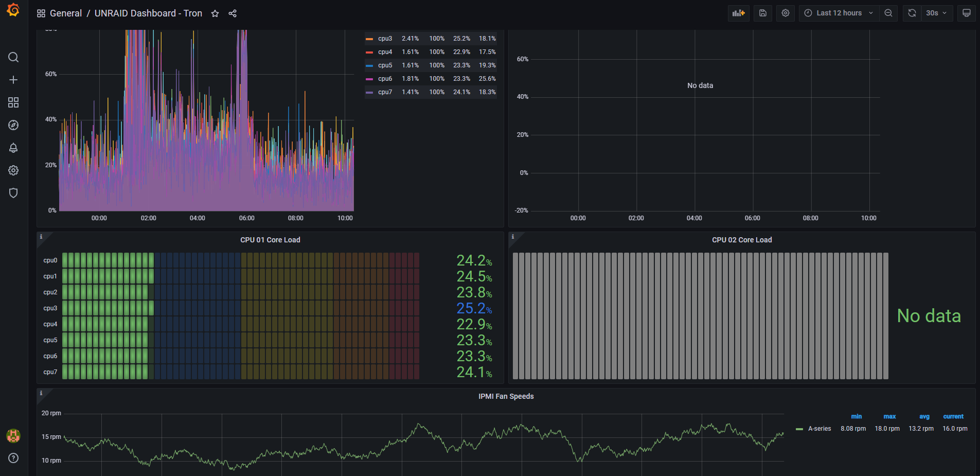The height and width of the screenshot is (476, 980).
Task: Open the General folder breadcrumb link
Action: pyautogui.click(x=66, y=13)
